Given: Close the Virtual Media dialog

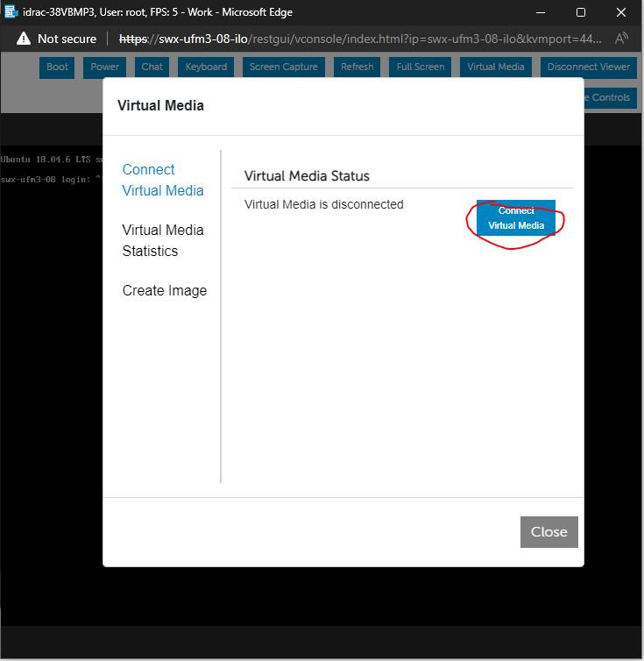Looking at the screenshot, I should click(548, 531).
